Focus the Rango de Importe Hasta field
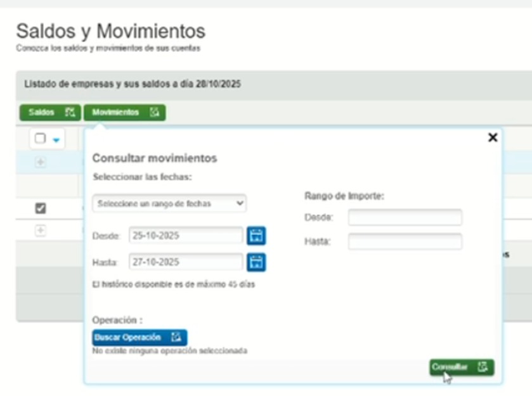 point(405,242)
